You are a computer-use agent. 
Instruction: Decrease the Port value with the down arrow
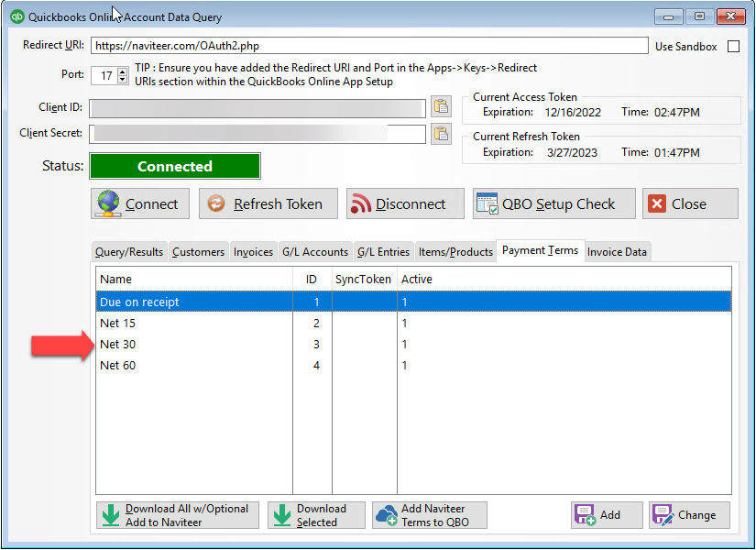123,79
